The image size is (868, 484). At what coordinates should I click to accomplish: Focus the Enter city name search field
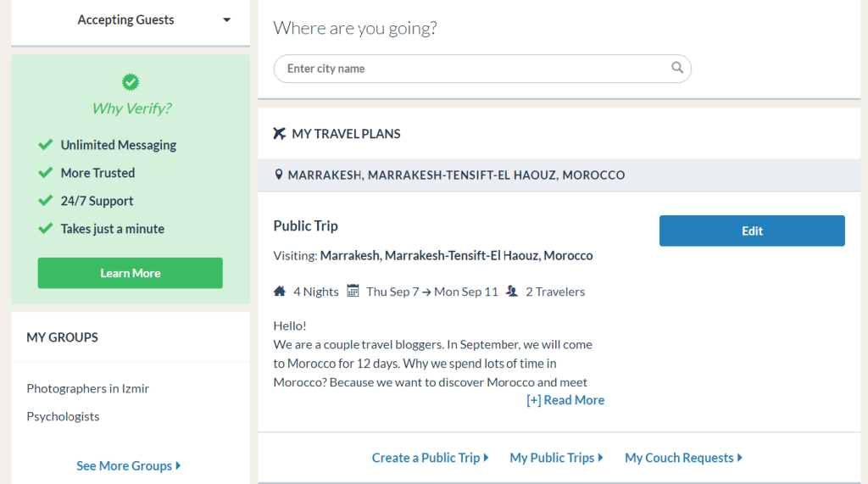coord(475,69)
